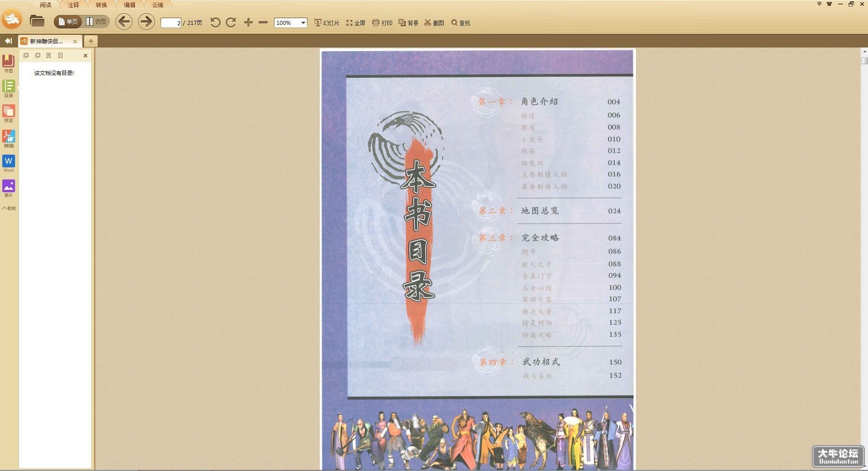This screenshot has width=868, height=471.
Task: Open the Word conversion sidebar icon
Action: coord(9,164)
